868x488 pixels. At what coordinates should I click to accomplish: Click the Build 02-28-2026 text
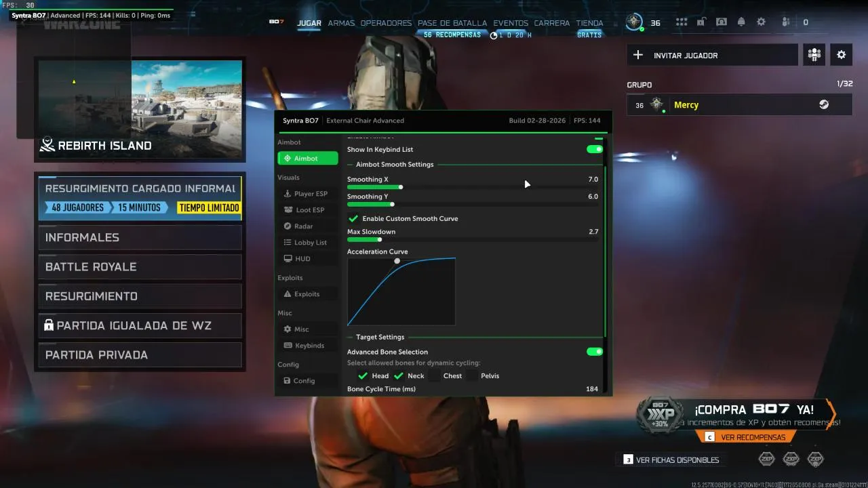click(536, 121)
